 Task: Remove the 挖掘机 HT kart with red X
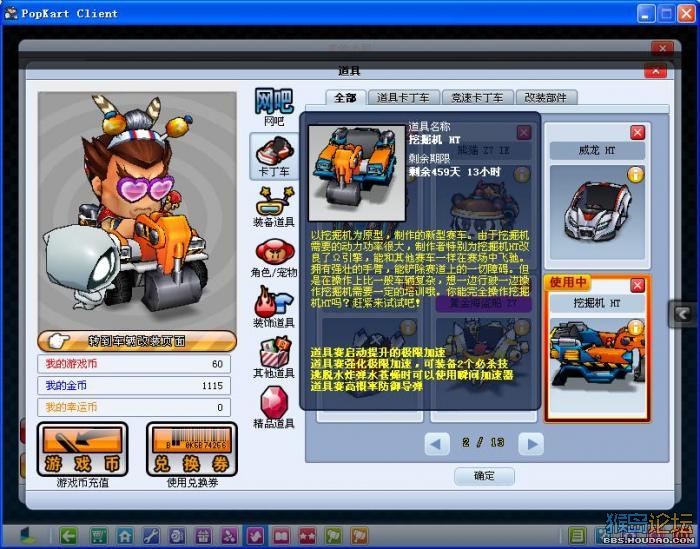[x=638, y=285]
